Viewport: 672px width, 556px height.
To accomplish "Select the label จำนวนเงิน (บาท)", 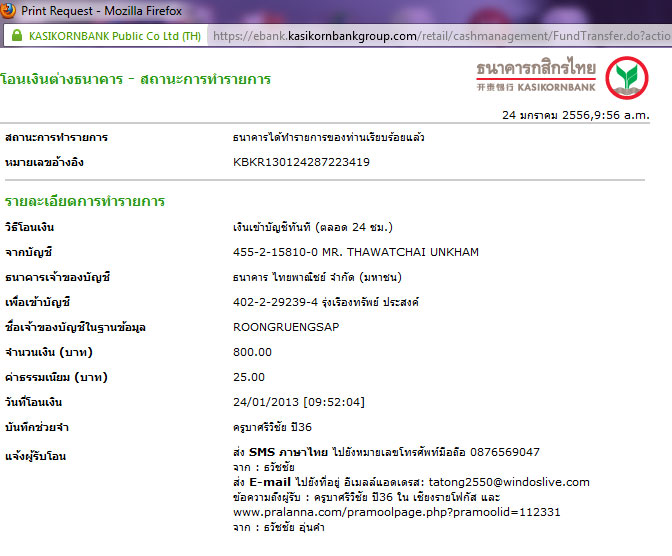I will click(49, 352).
